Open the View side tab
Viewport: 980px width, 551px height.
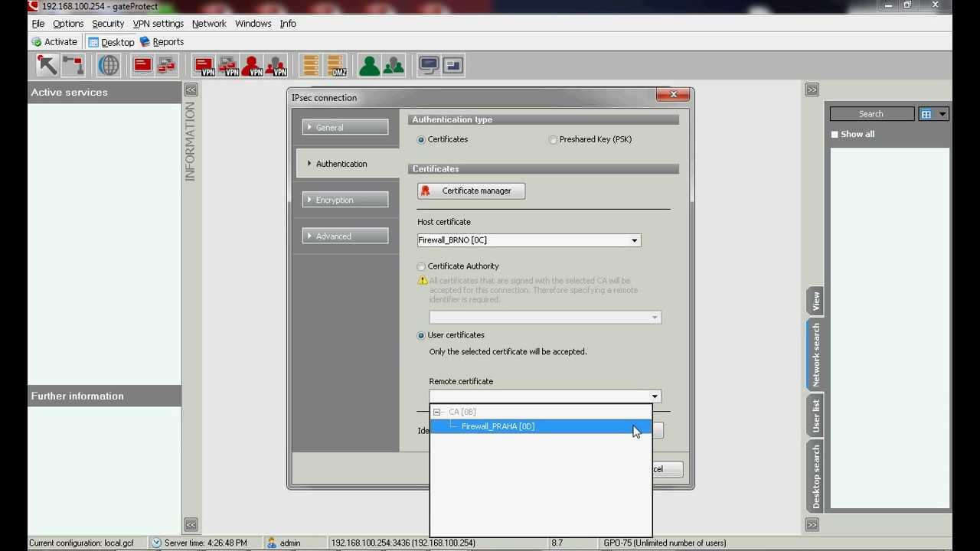point(815,301)
